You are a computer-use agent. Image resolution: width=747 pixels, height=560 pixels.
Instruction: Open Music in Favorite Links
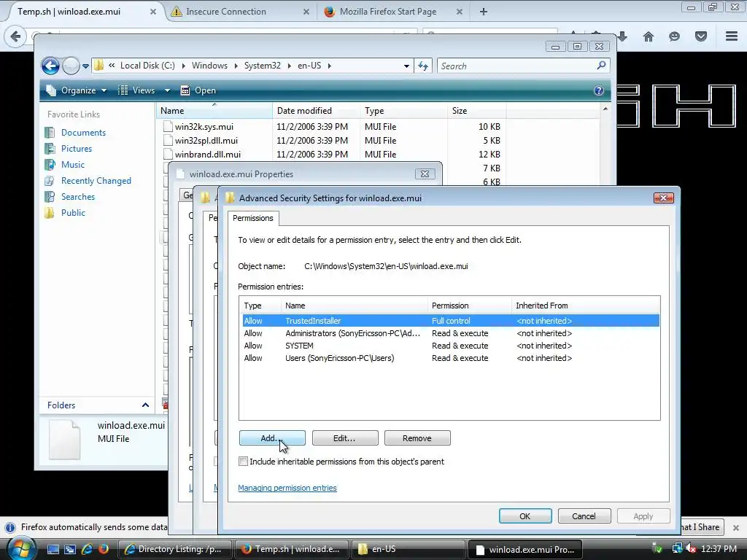coord(72,165)
